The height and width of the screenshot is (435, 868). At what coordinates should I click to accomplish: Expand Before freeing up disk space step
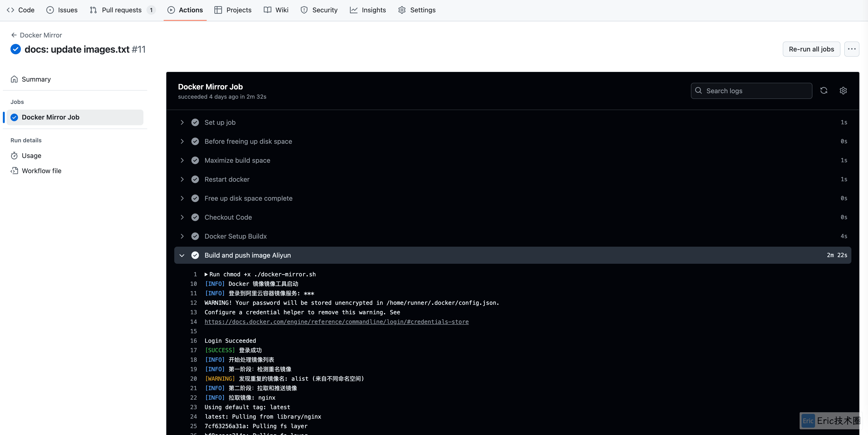click(x=513, y=141)
